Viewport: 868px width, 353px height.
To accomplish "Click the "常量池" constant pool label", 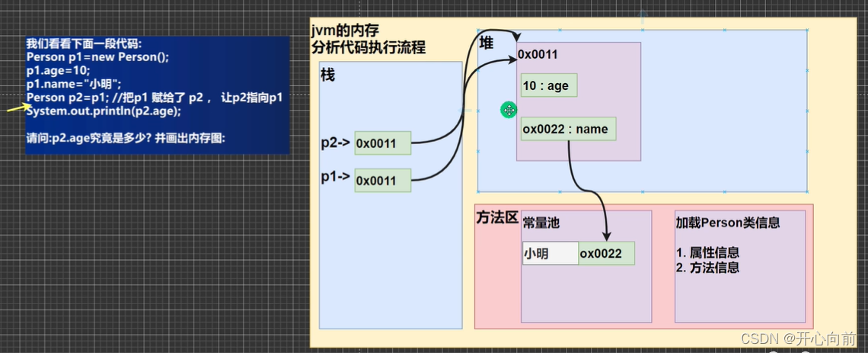I will coord(541,223).
